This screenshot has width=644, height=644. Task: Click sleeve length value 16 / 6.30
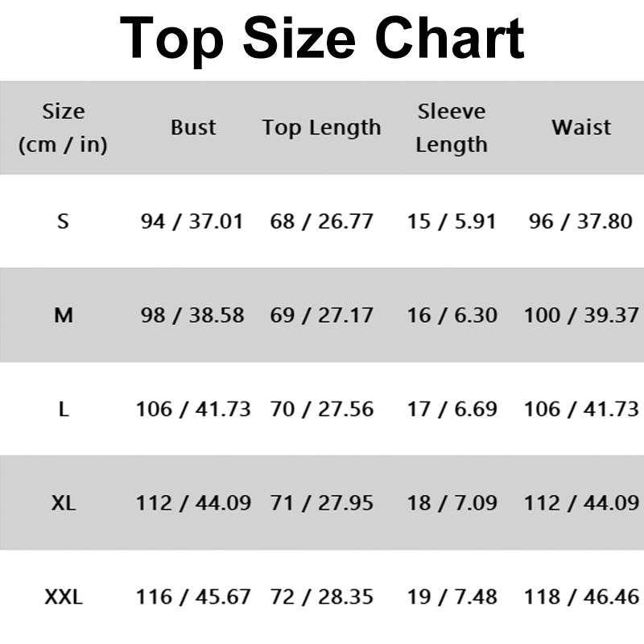[452, 316]
